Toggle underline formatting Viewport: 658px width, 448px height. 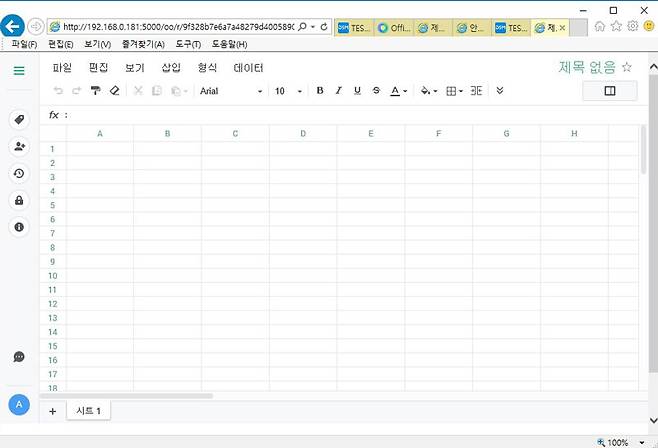(357, 91)
